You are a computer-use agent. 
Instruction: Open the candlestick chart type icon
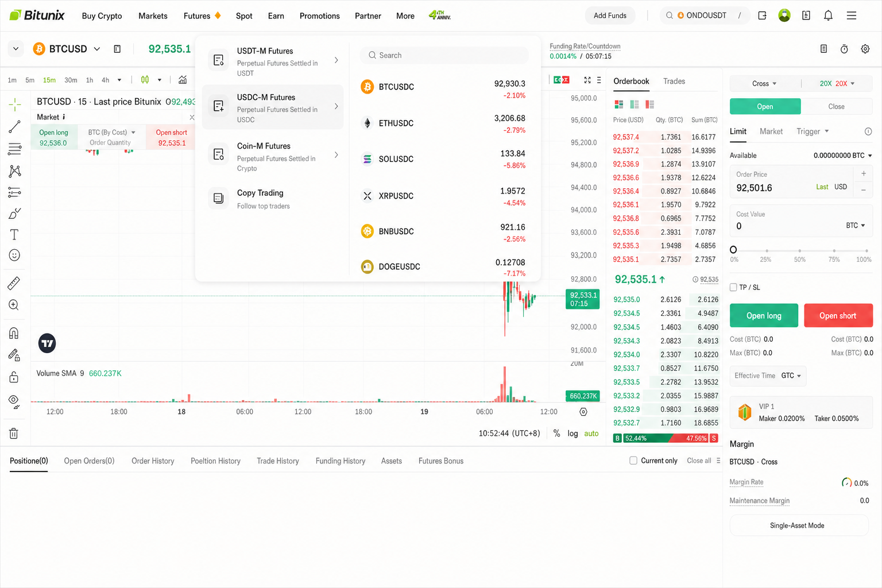pyautogui.click(x=145, y=80)
